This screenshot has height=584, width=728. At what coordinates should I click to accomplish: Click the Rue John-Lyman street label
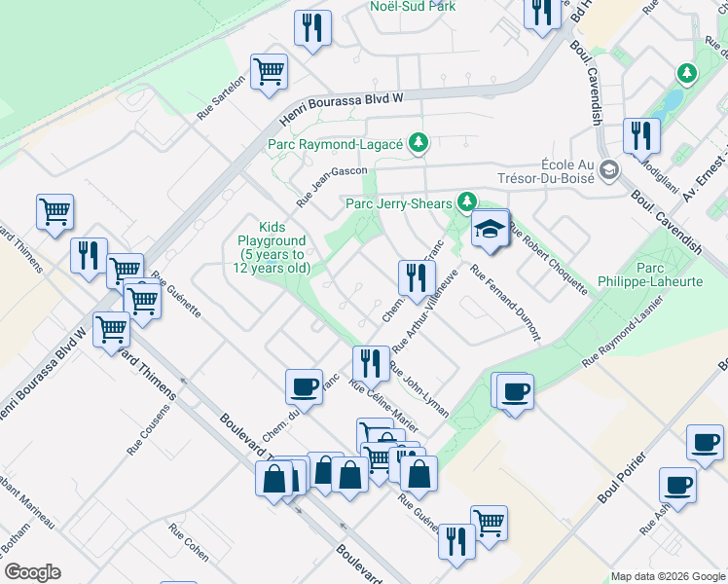419,389
